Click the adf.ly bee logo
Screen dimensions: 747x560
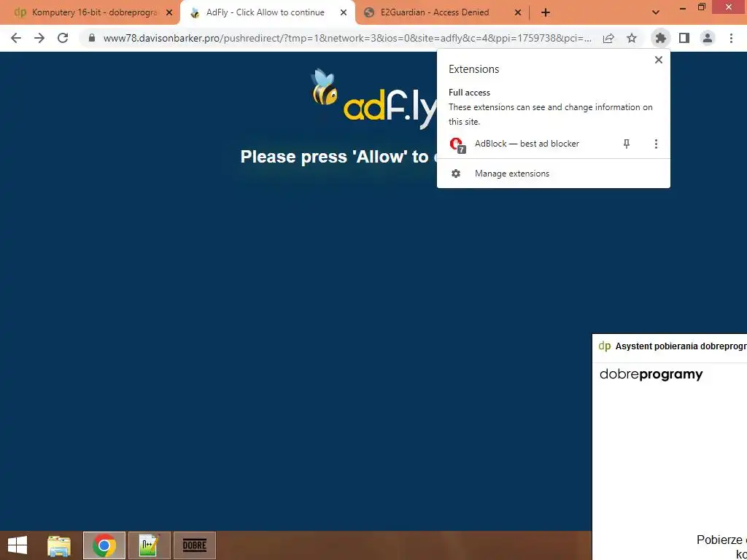(x=374, y=99)
